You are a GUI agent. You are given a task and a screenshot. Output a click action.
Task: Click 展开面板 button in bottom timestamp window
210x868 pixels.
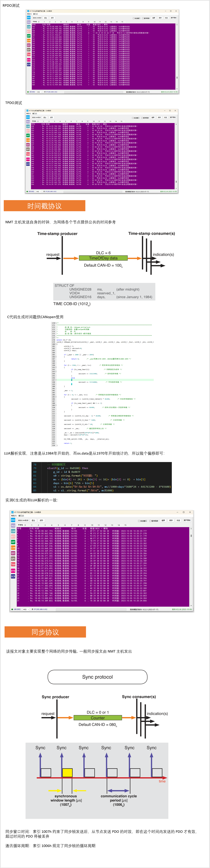tap(187, 520)
